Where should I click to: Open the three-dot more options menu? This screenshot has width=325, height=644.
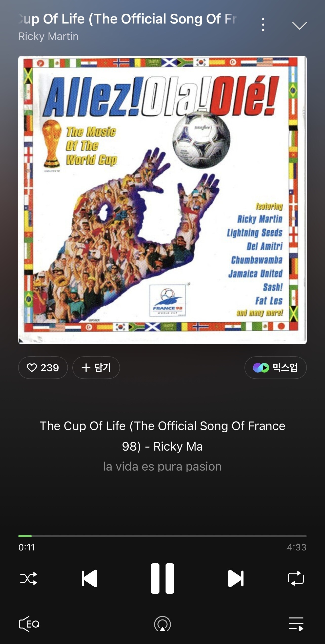point(263,25)
